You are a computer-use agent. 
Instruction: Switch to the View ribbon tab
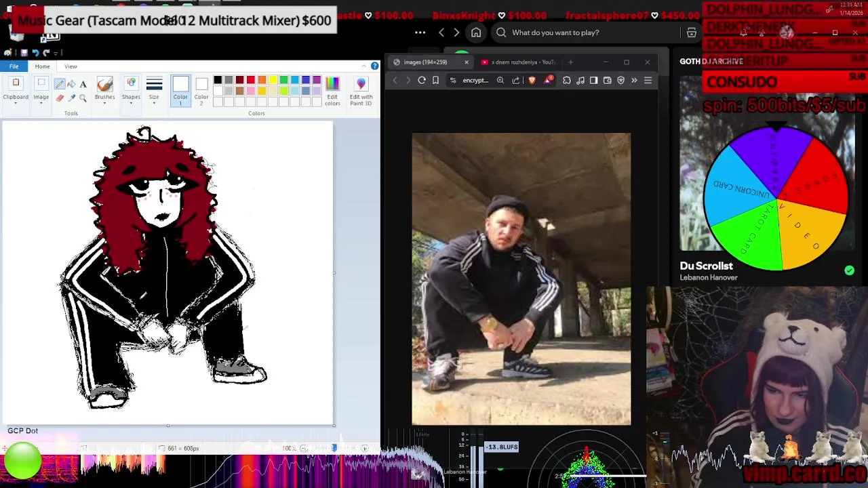tap(71, 66)
